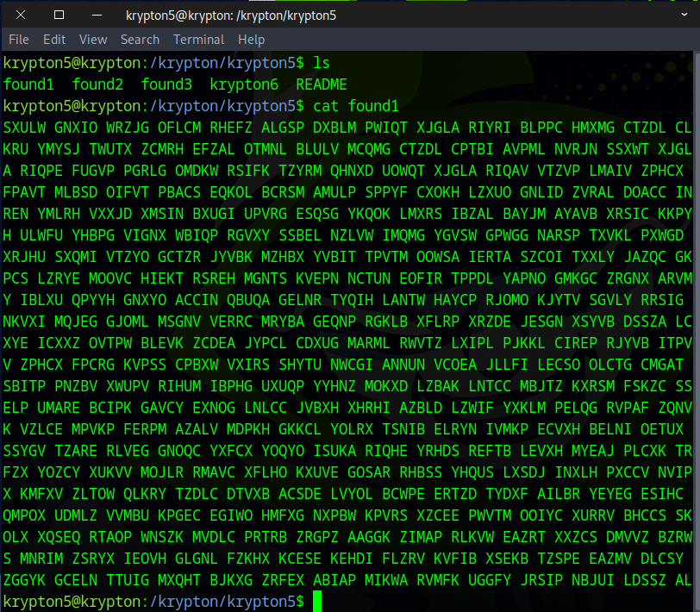Viewport: 700px width, 612px height.
Task: Open the Edit menu
Action: [54, 40]
